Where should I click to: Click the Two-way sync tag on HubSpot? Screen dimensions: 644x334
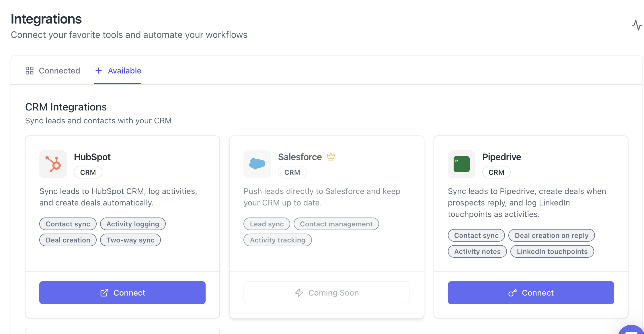[x=130, y=240]
